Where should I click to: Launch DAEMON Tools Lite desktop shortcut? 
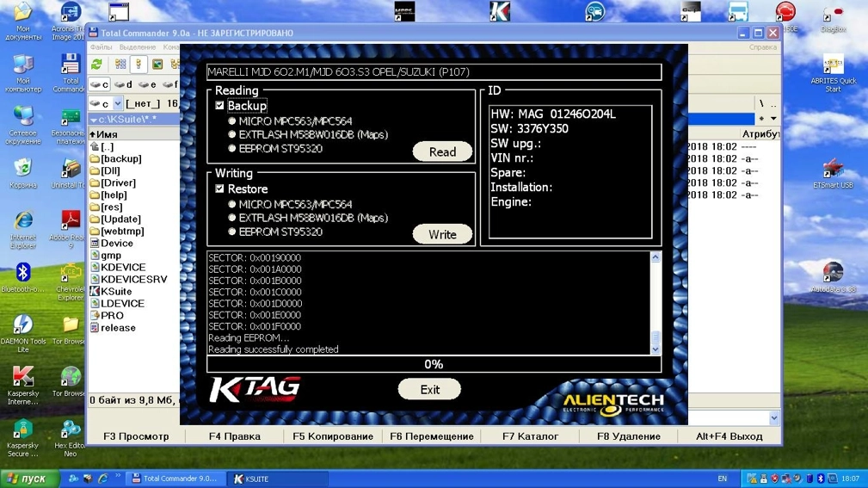point(22,334)
